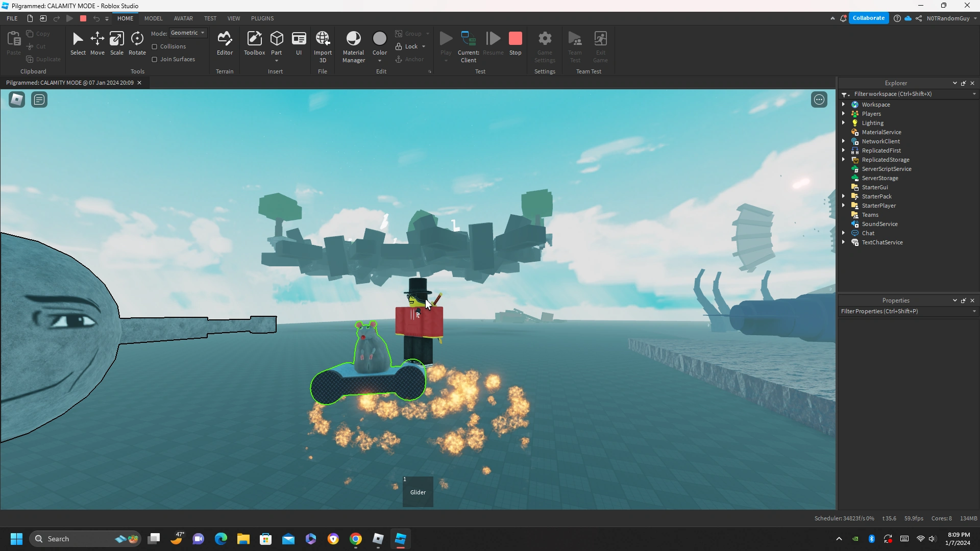Switch to the MODEL ribbon tab
This screenshot has width=980, height=551.
point(153,18)
